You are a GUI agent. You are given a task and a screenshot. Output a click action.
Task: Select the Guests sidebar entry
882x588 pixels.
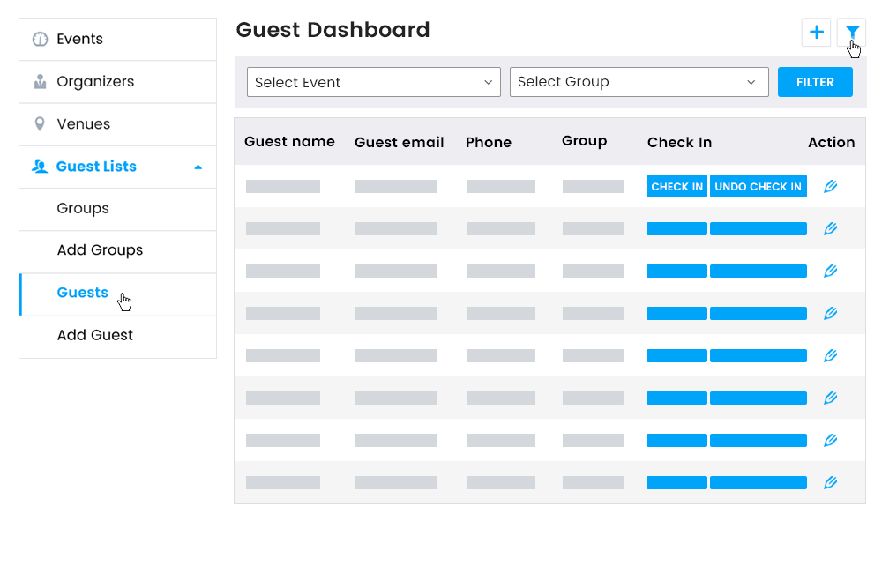tap(82, 293)
